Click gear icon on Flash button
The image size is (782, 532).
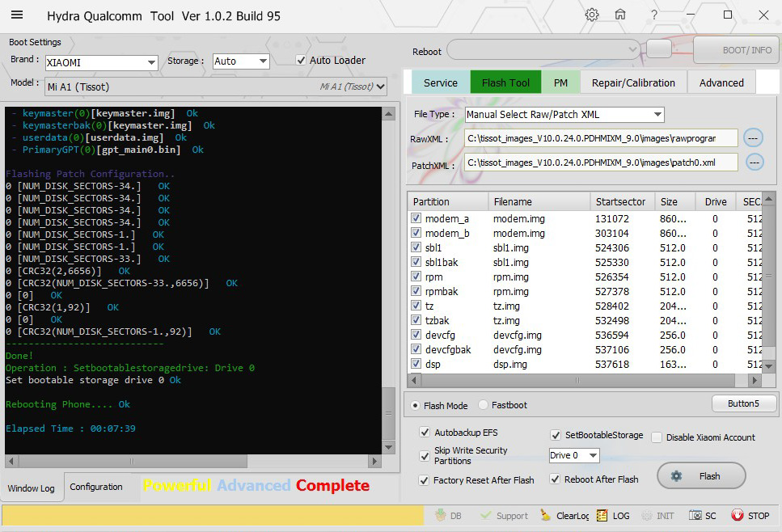(x=676, y=476)
